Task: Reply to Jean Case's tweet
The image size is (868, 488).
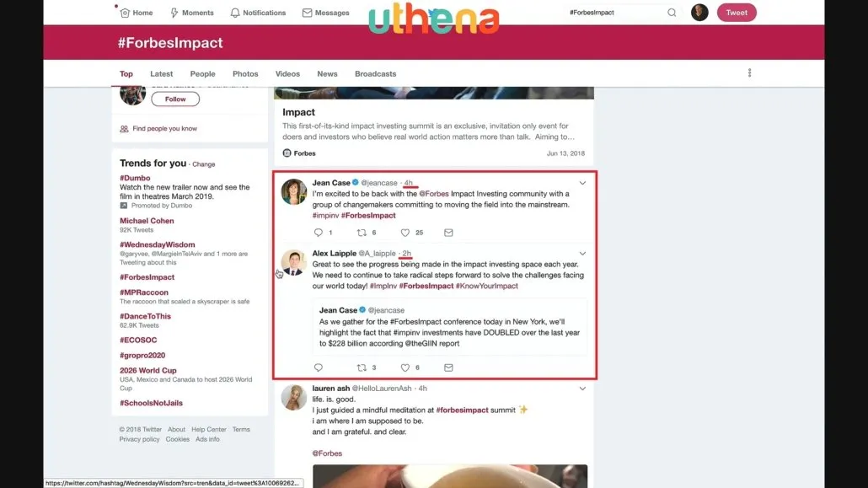Action: pos(319,233)
